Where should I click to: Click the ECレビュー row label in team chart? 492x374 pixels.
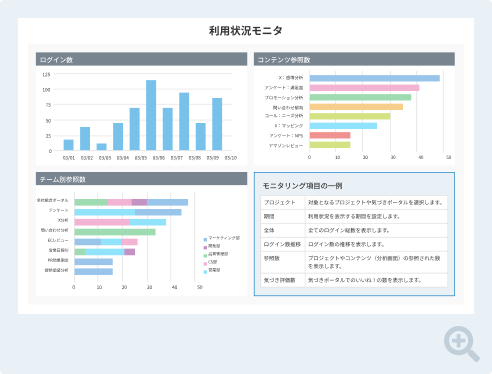[x=58, y=240]
